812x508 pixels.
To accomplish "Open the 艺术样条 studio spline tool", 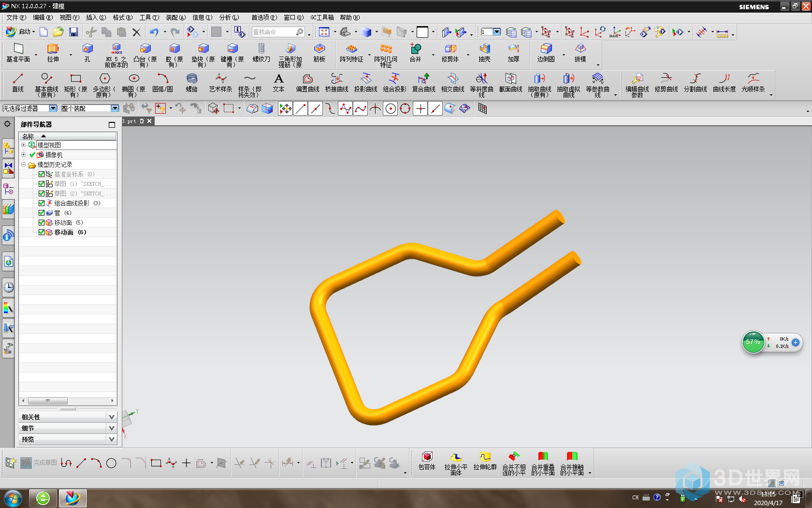I will (x=221, y=83).
